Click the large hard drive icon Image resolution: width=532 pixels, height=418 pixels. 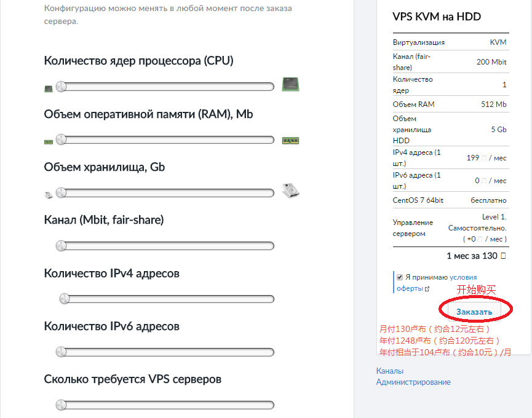290,190
